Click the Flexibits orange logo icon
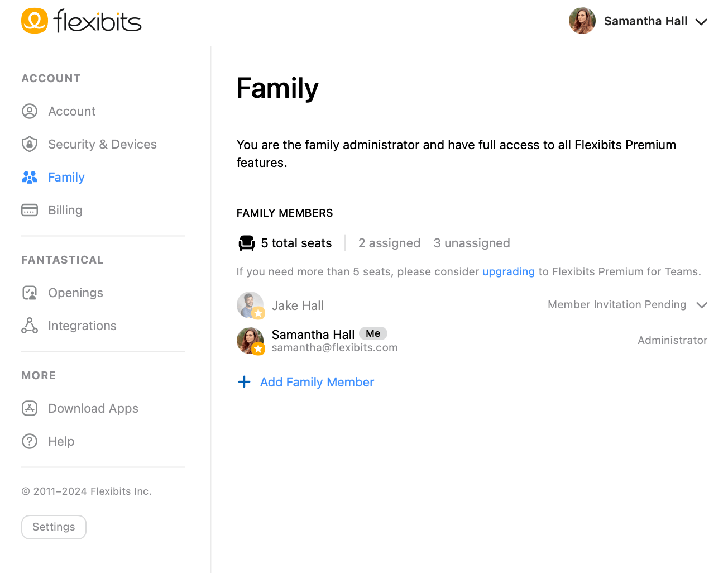Image resolution: width=728 pixels, height=573 pixels. [35, 21]
